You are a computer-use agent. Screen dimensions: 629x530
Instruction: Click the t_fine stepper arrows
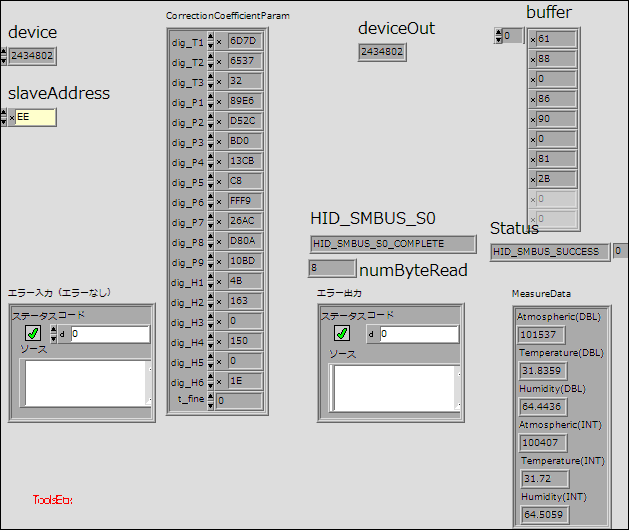[x=211, y=401]
